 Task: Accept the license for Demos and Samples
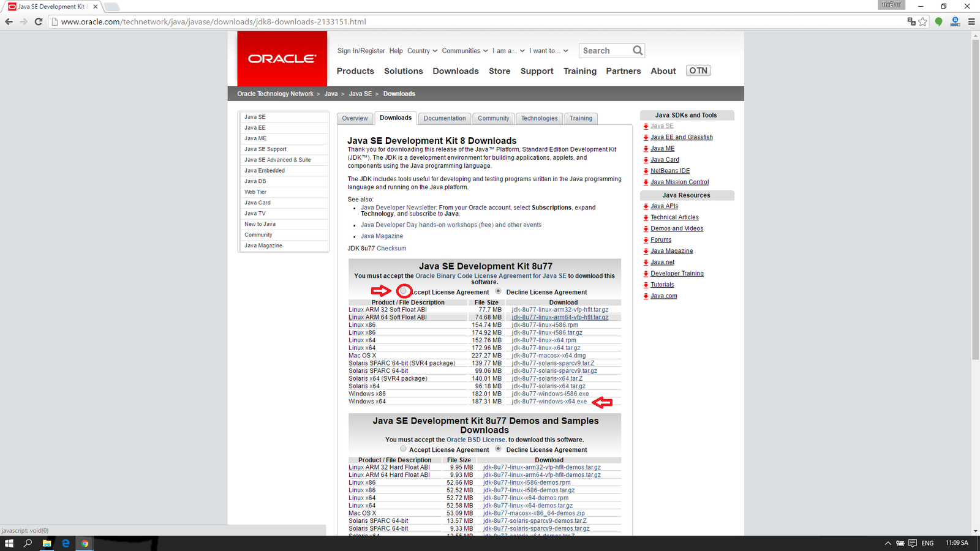click(403, 449)
